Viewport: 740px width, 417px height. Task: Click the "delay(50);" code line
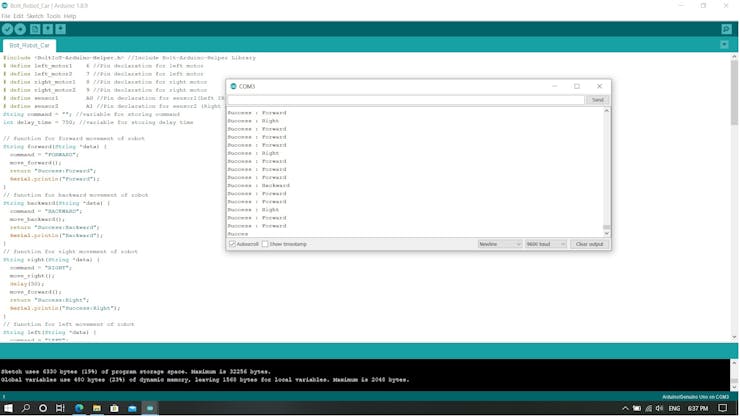[27, 284]
